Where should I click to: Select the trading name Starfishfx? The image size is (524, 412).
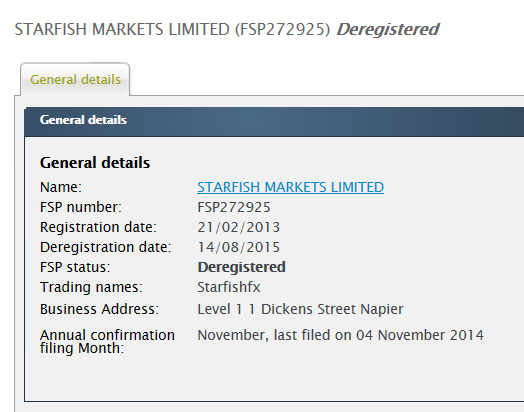click(x=229, y=287)
